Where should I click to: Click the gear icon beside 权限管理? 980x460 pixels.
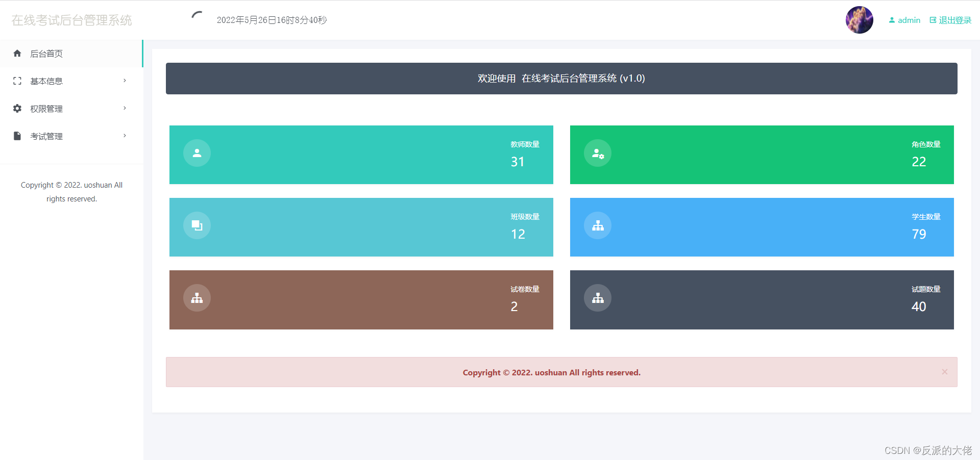pyautogui.click(x=17, y=109)
